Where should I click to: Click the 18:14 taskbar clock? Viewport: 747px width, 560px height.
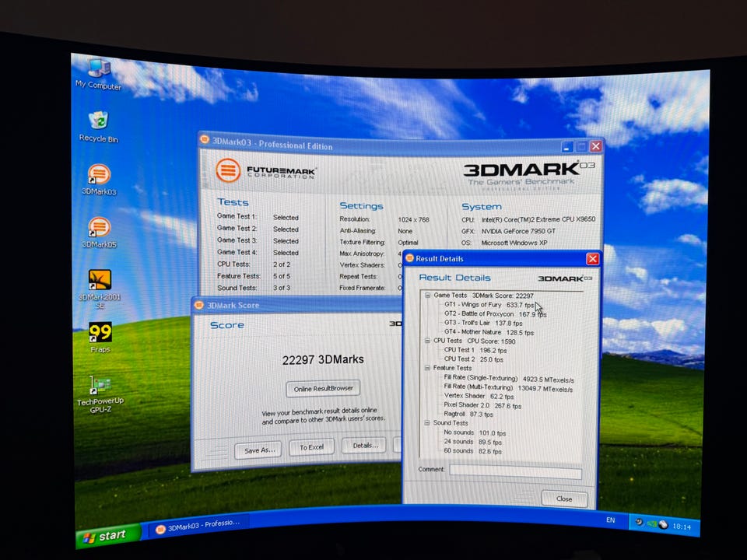(682, 527)
